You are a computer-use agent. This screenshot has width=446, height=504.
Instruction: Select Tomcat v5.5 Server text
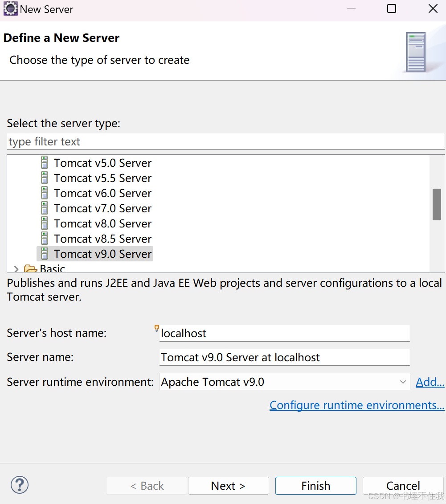click(103, 178)
